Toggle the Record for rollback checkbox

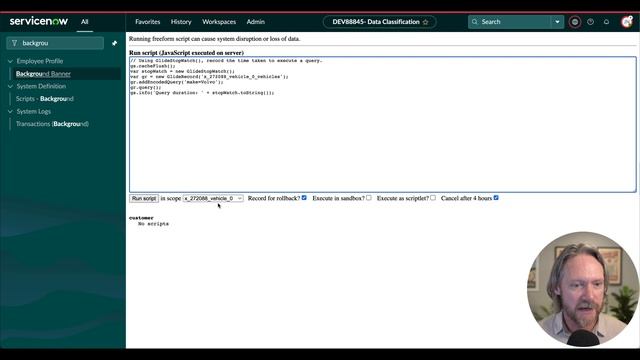[x=304, y=198]
